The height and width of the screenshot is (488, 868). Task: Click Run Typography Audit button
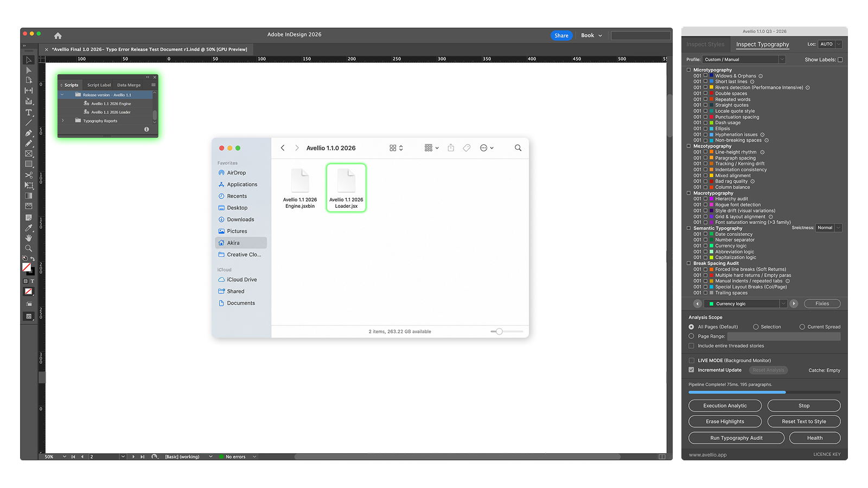pyautogui.click(x=736, y=438)
